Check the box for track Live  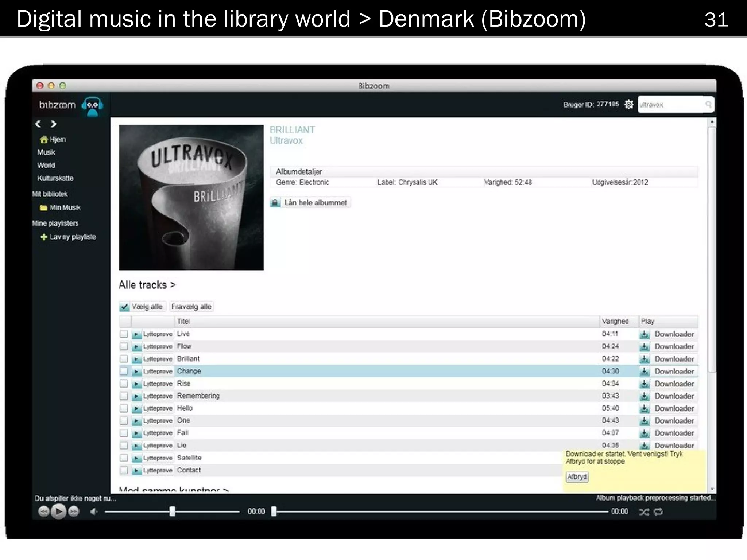[124, 334]
